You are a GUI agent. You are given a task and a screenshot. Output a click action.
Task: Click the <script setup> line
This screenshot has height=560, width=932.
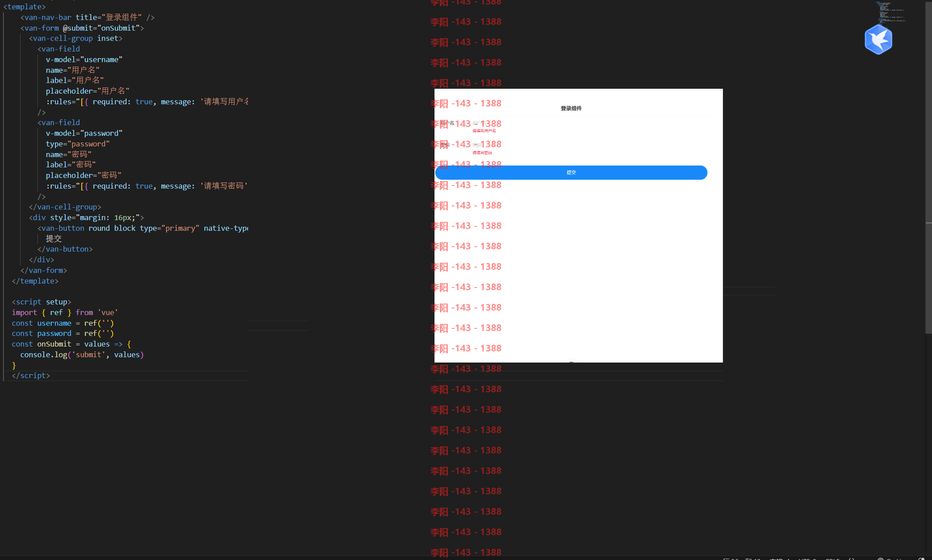tap(42, 302)
